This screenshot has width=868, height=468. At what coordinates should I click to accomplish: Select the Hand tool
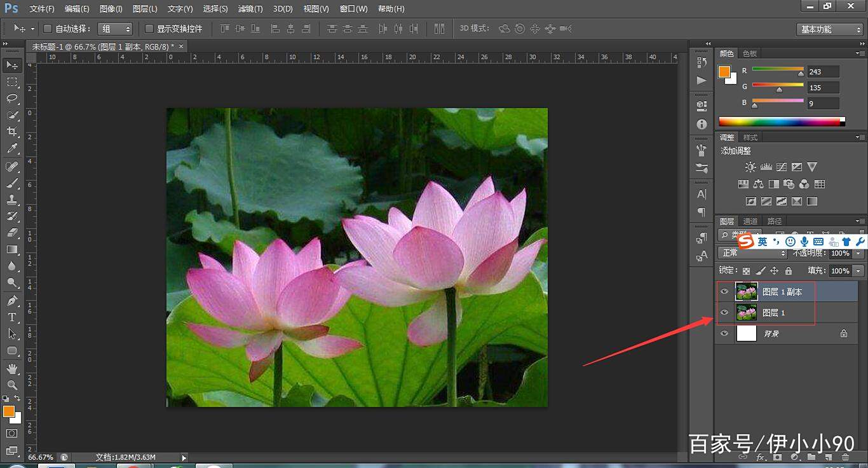click(12, 368)
